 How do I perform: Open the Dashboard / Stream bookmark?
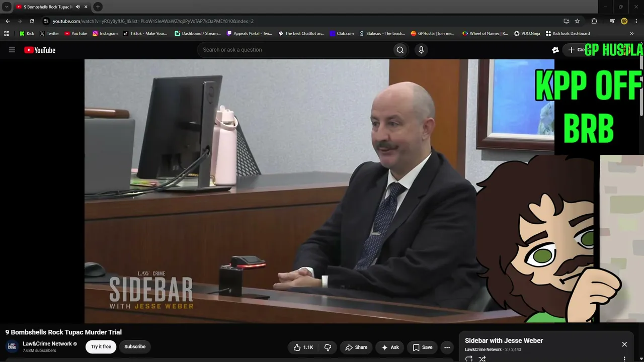pyautogui.click(x=198, y=34)
